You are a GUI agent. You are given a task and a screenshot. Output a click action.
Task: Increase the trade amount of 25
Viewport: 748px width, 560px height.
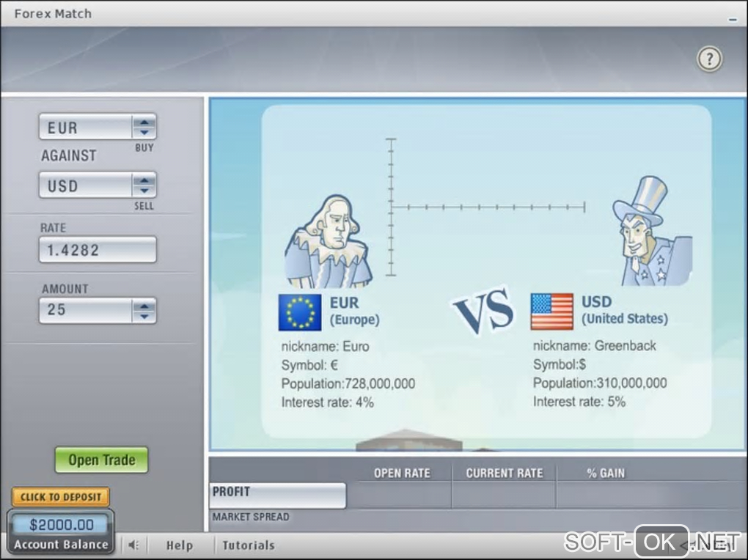[x=144, y=306]
